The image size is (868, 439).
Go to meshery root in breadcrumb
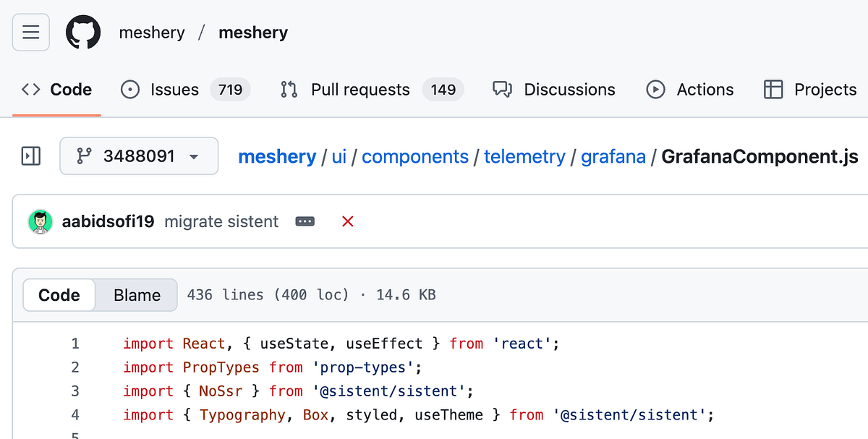(x=277, y=156)
